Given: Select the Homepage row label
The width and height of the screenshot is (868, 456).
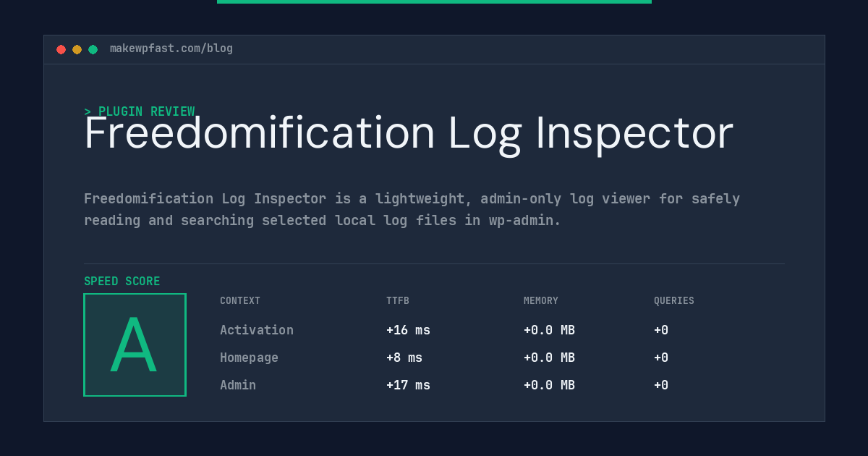Looking at the screenshot, I should [x=249, y=358].
